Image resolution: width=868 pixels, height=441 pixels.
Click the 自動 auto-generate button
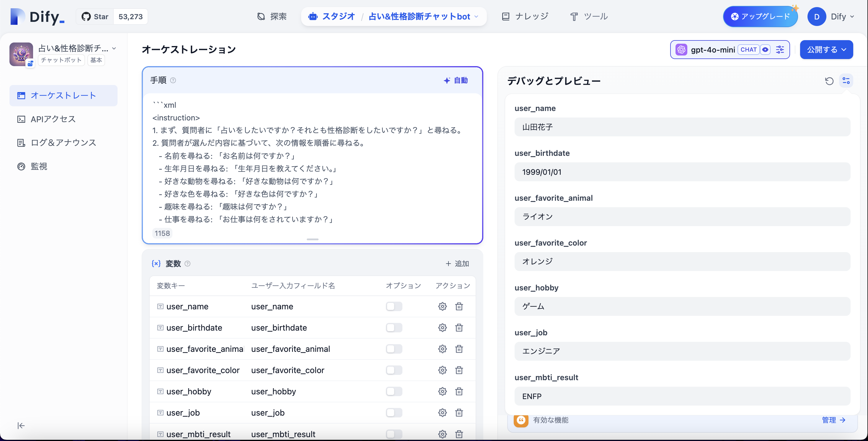[x=456, y=80]
